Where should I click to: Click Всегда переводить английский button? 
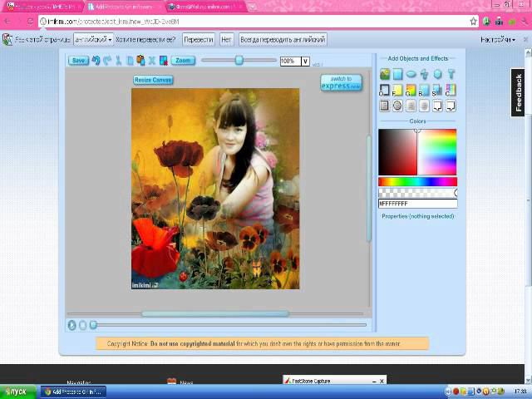283,40
